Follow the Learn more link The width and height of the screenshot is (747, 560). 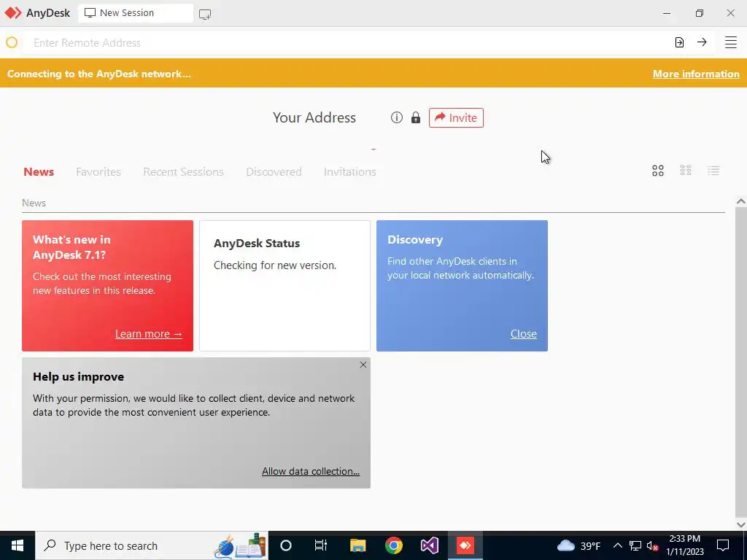coord(149,334)
